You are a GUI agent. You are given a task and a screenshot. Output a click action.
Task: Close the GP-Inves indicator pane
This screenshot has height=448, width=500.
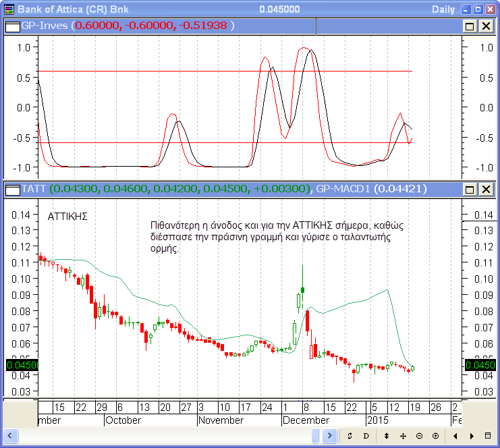pyautogui.click(x=486, y=26)
